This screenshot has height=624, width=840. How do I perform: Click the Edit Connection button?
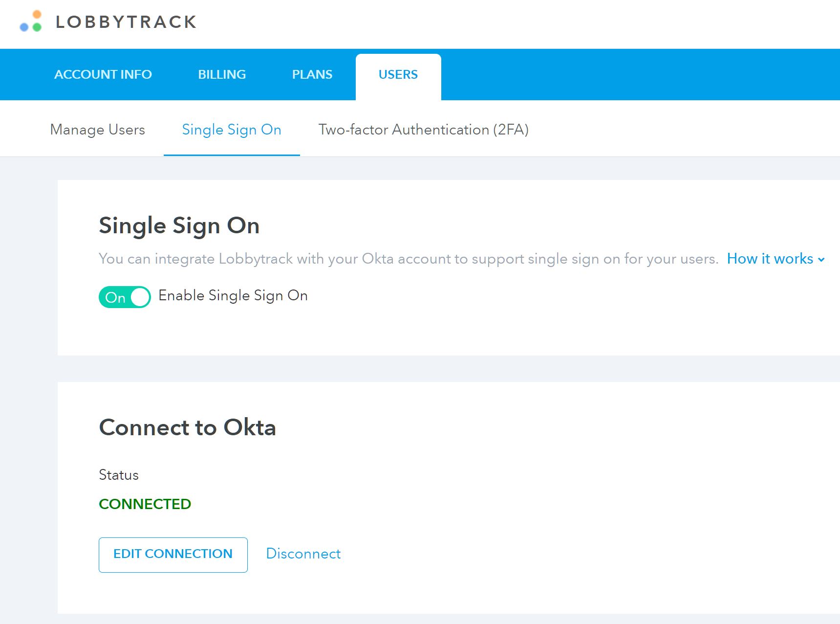point(173,555)
